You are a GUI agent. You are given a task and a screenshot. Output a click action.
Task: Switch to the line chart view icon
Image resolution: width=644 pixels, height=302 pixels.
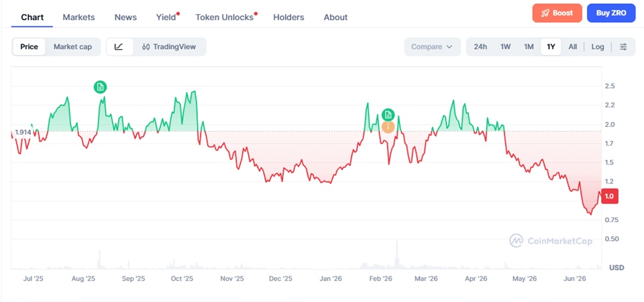point(119,47)
